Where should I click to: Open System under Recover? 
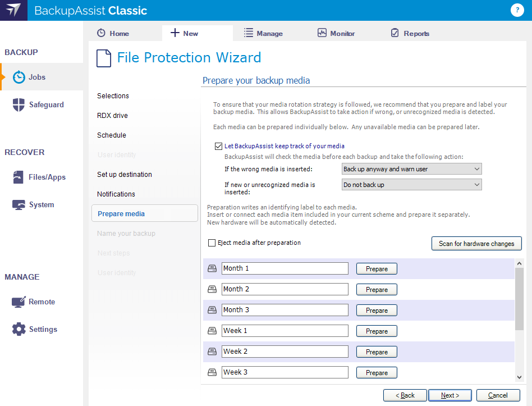[x=42, y=205]
